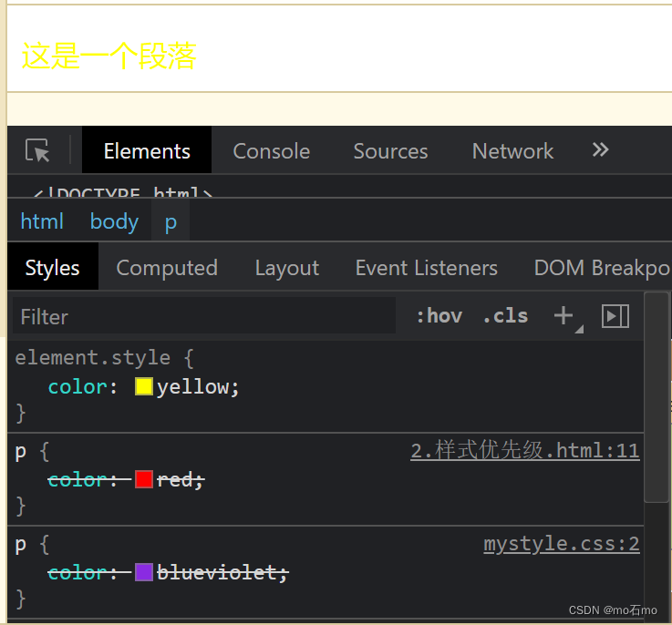This screenshot has width=672, height=625.
Task: Select p in the breadcrumb
Action: 171,222
